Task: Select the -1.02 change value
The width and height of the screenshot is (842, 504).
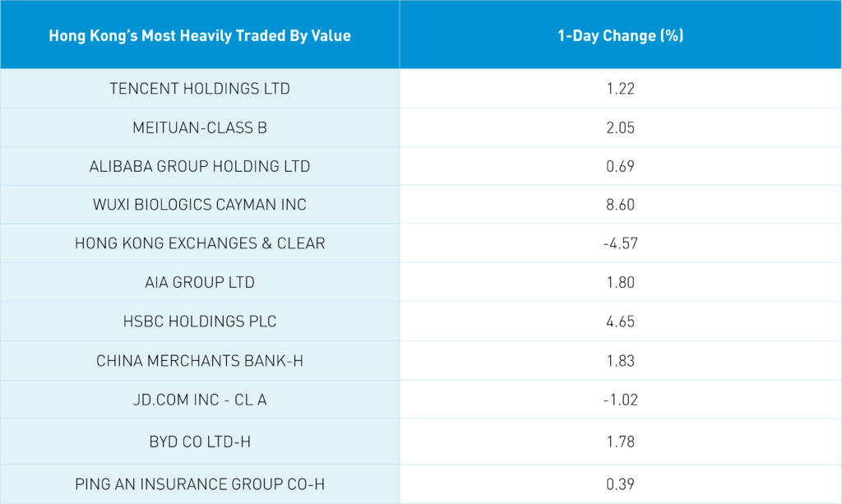Action: pyautogui.click(x=620, y=400)
